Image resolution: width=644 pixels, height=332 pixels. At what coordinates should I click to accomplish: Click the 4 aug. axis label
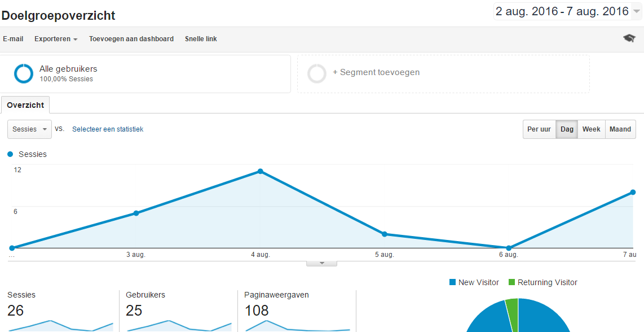click(x=261, y=255)
